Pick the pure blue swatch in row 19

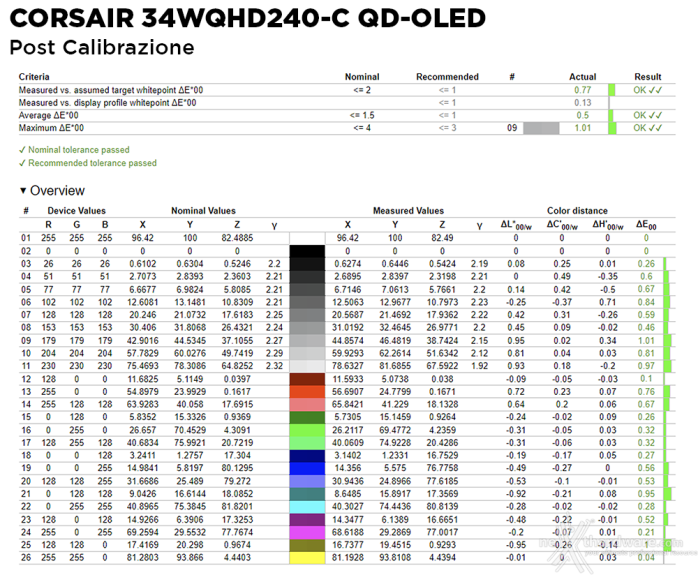pyautogui.click(x=307, y=468)
